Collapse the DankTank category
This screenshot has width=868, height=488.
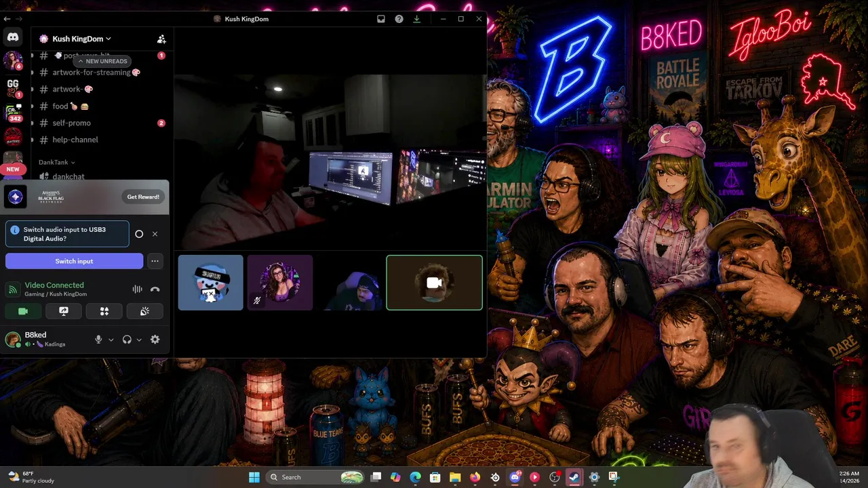[57, 163]
